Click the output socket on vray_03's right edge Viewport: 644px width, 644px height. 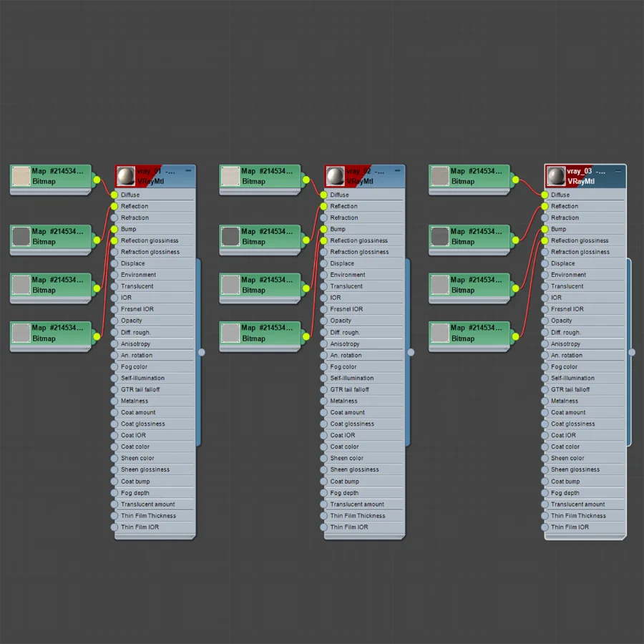[632, 352]
